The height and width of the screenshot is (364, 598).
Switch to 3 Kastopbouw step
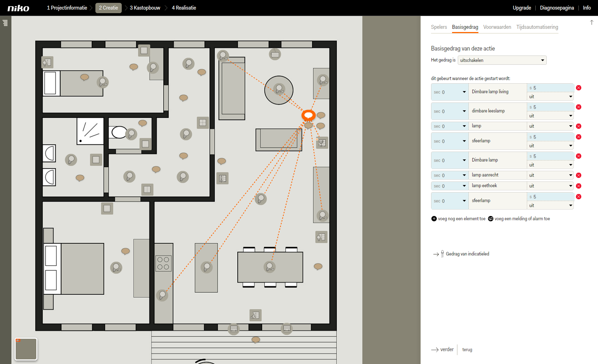click(x=145, y=8)
